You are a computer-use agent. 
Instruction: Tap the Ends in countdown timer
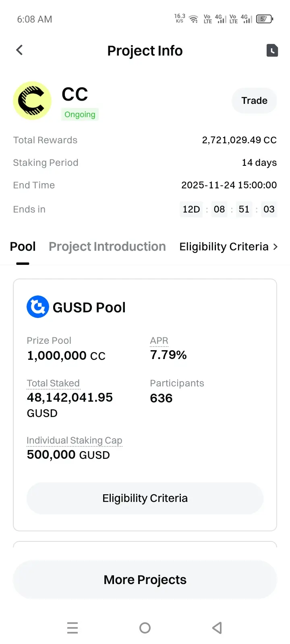[228, 209]
